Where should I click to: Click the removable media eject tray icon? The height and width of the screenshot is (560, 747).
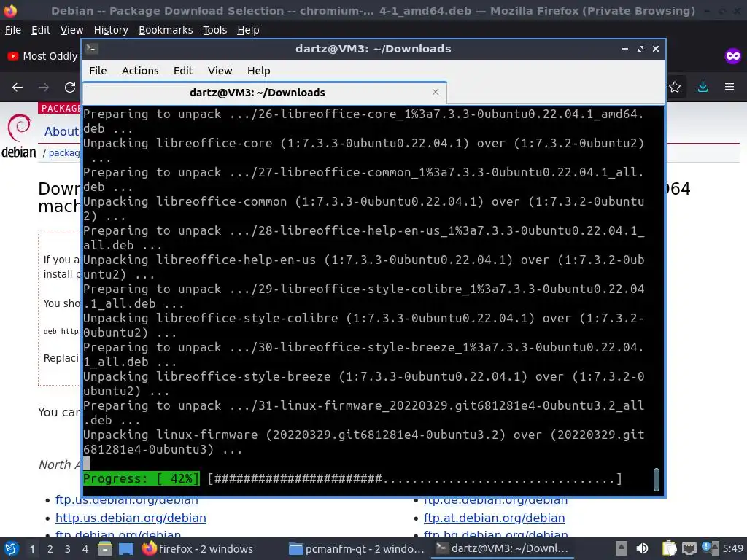pyautogui.click(x=622, y=548)
